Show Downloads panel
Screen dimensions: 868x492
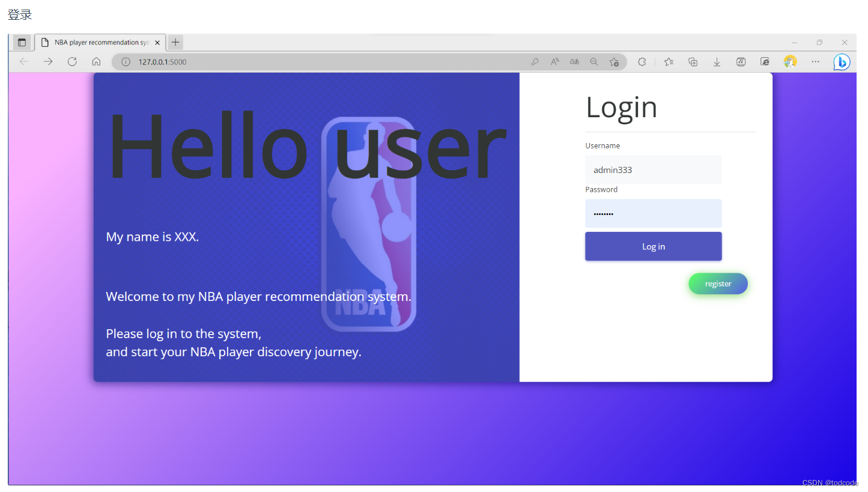[x=717, y=61]
